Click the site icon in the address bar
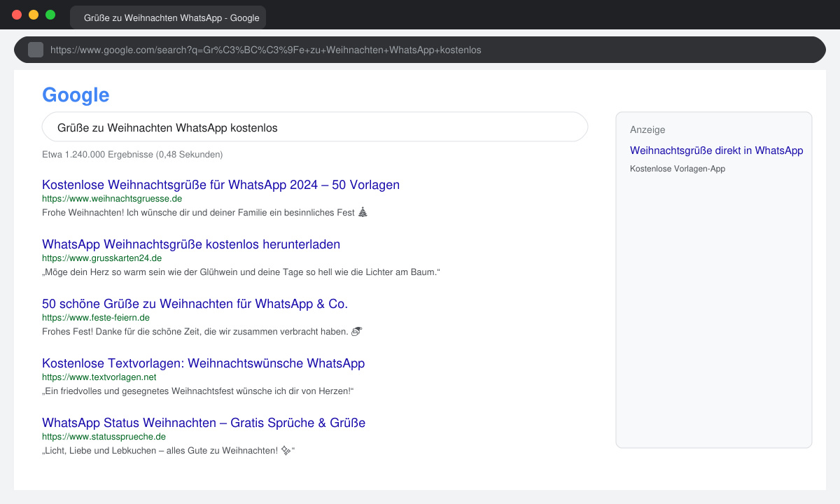 point(36,50)
